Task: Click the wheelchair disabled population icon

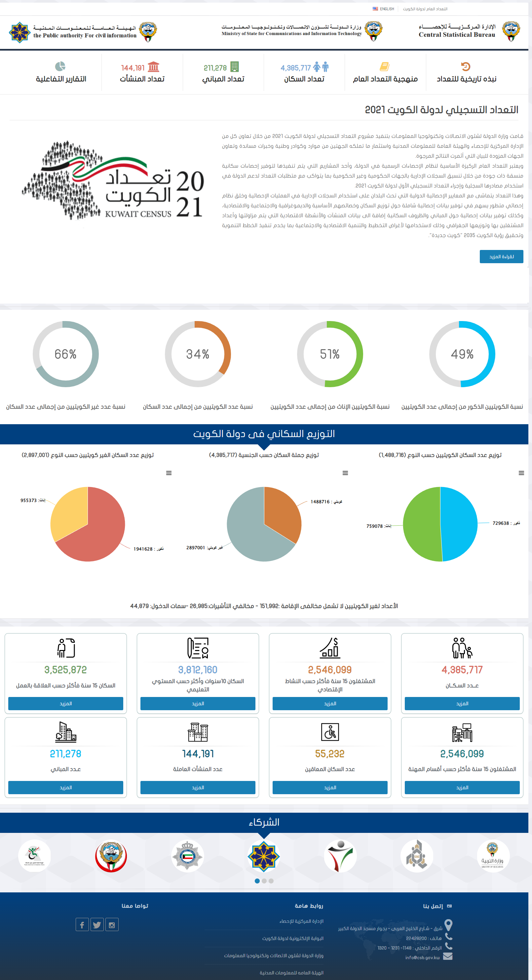Action: [330, 732]
